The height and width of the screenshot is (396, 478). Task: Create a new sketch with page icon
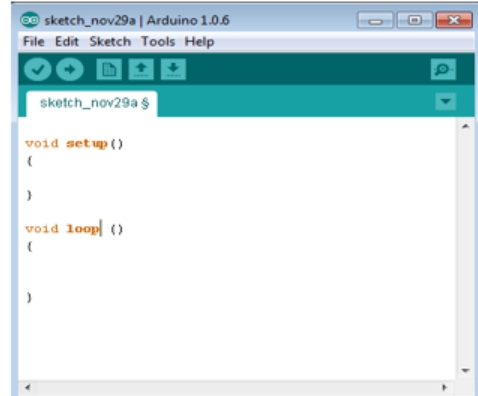pos(109,69)
